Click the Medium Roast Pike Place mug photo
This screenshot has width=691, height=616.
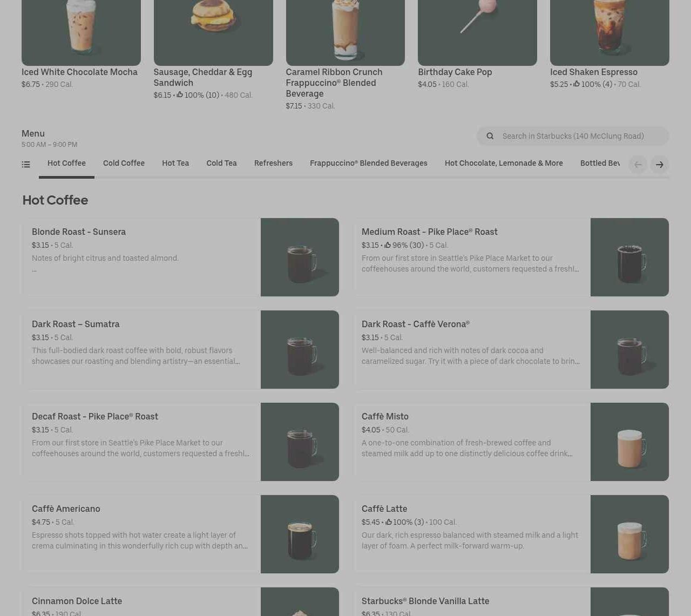[629, 257]
